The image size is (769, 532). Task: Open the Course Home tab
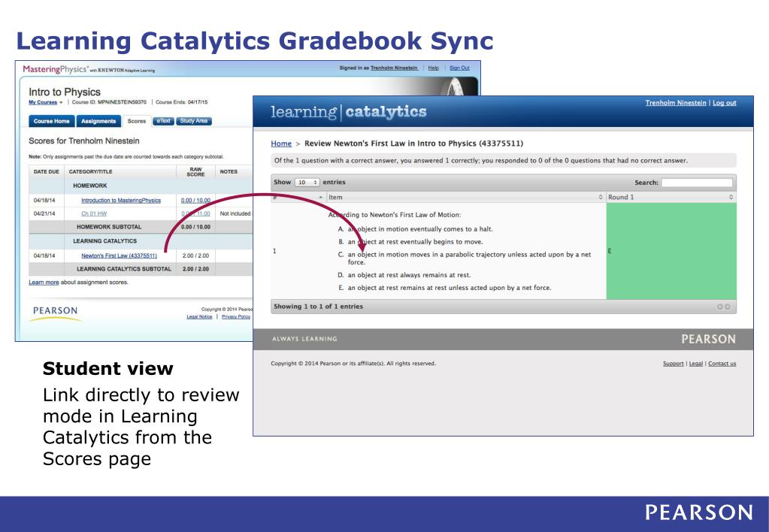52,121
